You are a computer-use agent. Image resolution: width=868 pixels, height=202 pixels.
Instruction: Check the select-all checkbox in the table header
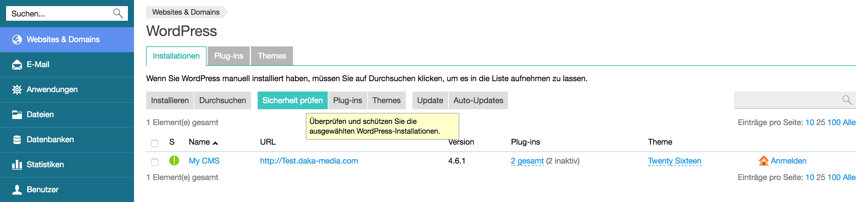pyautogui.click(x=155, y=143)
